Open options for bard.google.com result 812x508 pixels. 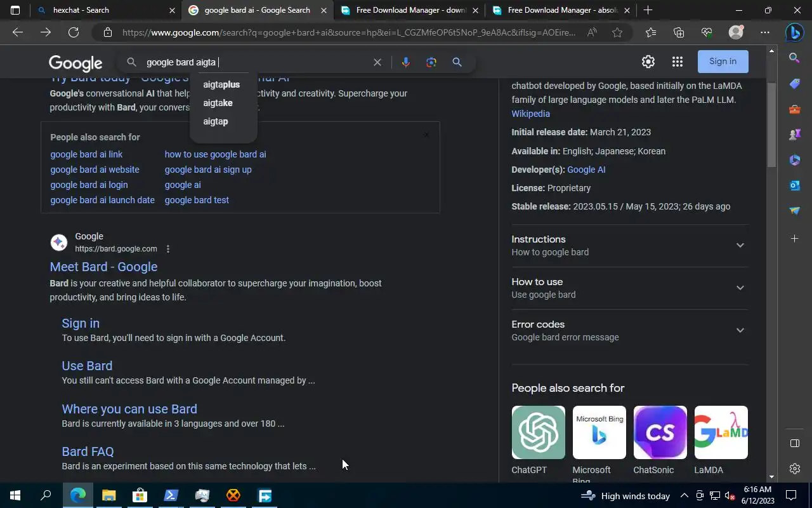[x=168, y=249]
